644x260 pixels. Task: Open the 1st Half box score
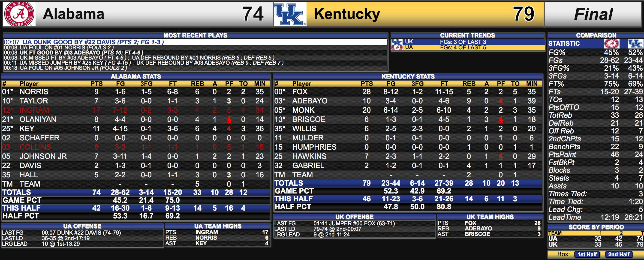[587, 254]
